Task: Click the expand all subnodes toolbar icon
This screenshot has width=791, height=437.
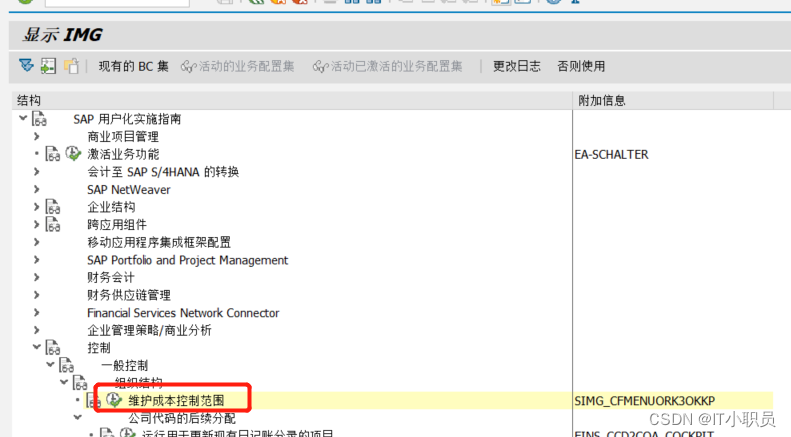Action: [26, 66]
